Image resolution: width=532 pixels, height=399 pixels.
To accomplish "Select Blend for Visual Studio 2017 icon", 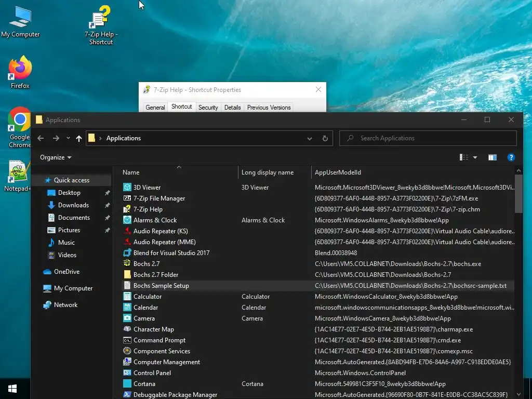I will click(x=127, y=253).
